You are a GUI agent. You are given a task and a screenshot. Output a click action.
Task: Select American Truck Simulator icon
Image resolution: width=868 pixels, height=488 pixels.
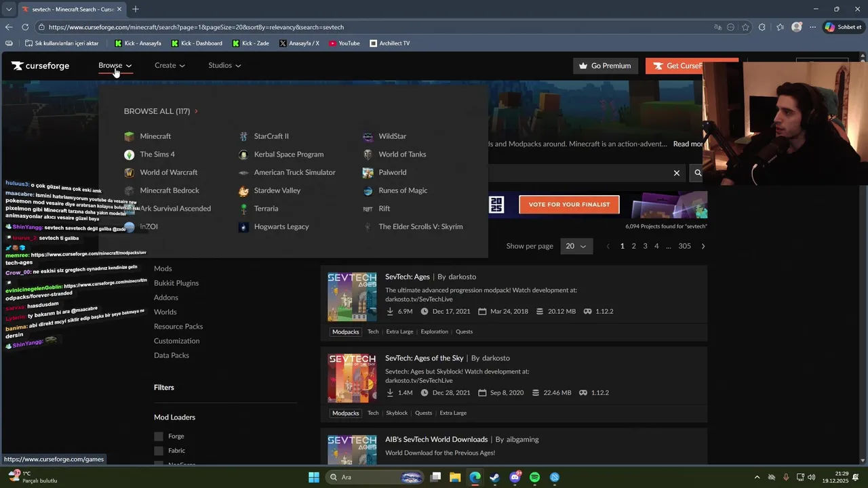[x=243, y=173]
